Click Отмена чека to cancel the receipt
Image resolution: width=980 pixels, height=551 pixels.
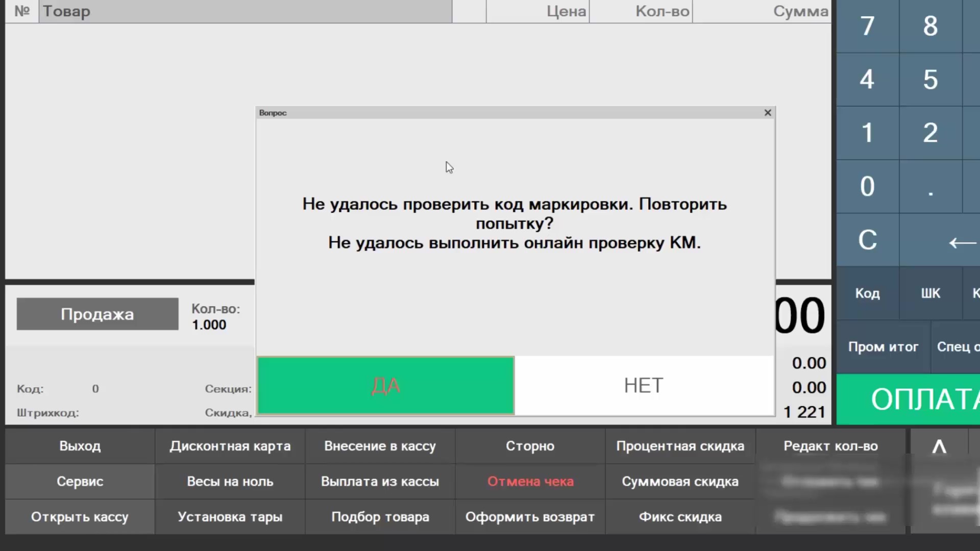530,482
